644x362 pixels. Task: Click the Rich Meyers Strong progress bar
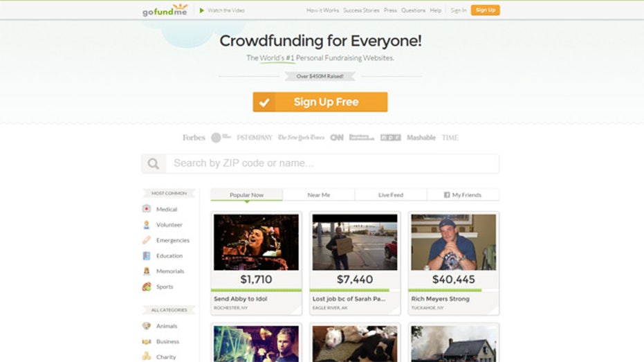454,290
